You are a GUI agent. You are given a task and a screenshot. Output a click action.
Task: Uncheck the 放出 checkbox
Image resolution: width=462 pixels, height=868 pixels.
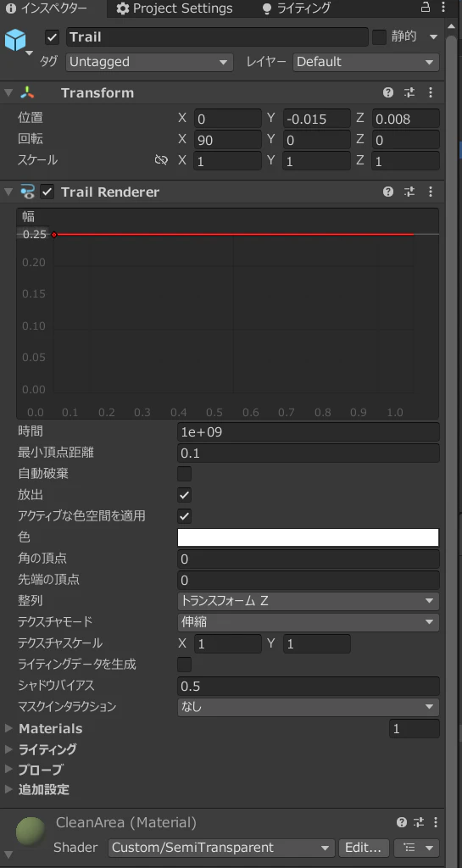click(x=184, y=495)
